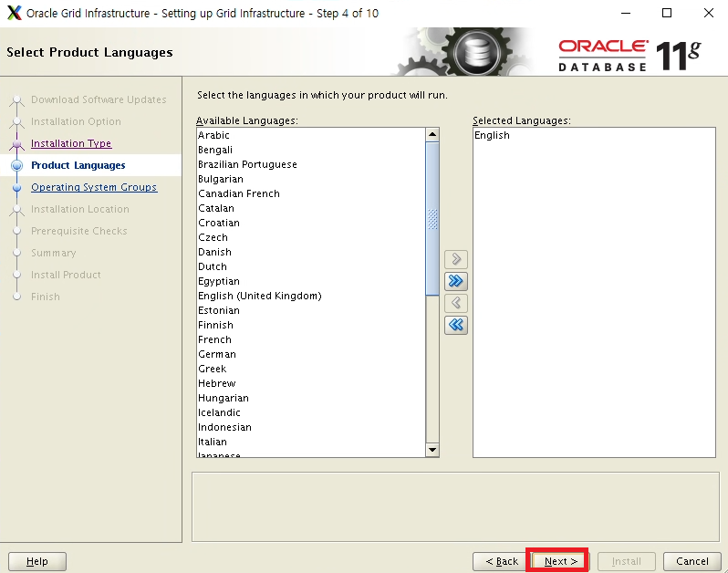The height and width of the screenshot is (573, 728).
Task: Pick Canadian French in the list
Action: (x=310, y=193)
